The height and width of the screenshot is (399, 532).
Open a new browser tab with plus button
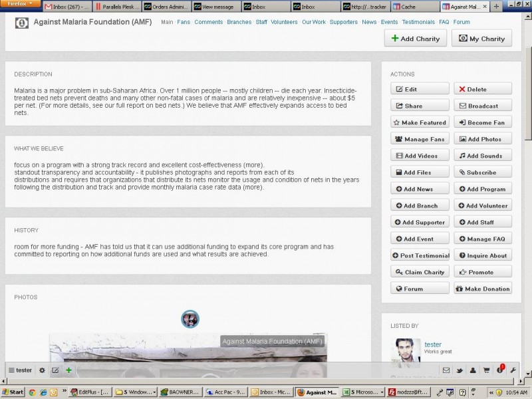tap(496, 7)
